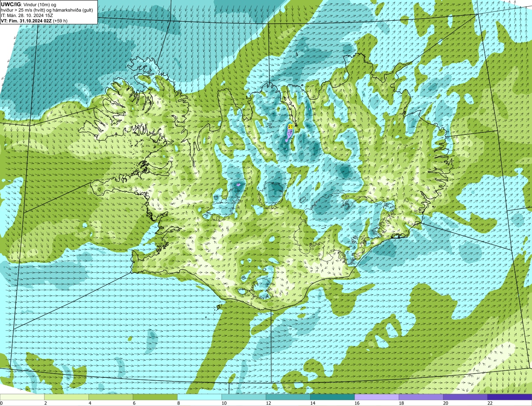
Task: Pick the 20–22 m/s violet legend swatch
Action: (x=465, y=397)
